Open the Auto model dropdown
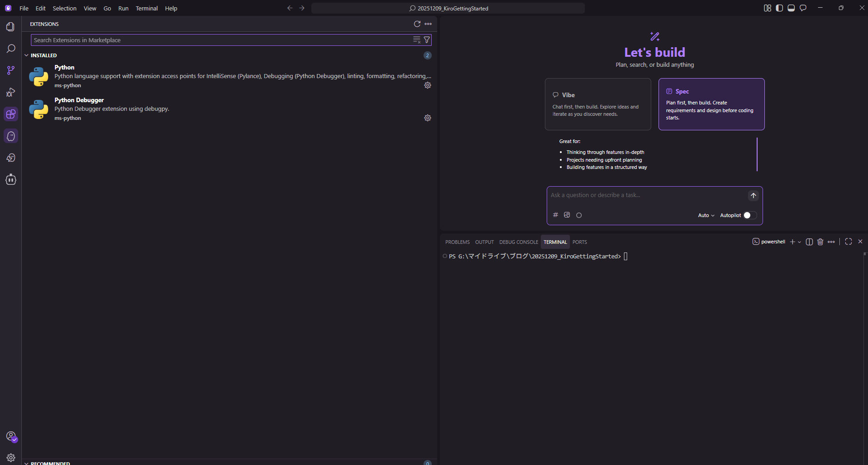The width and height of the screenshot is (868, 465). 706,215
